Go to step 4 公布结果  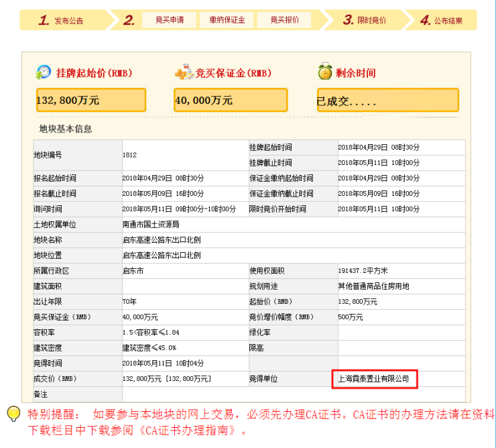click(442, 20)
